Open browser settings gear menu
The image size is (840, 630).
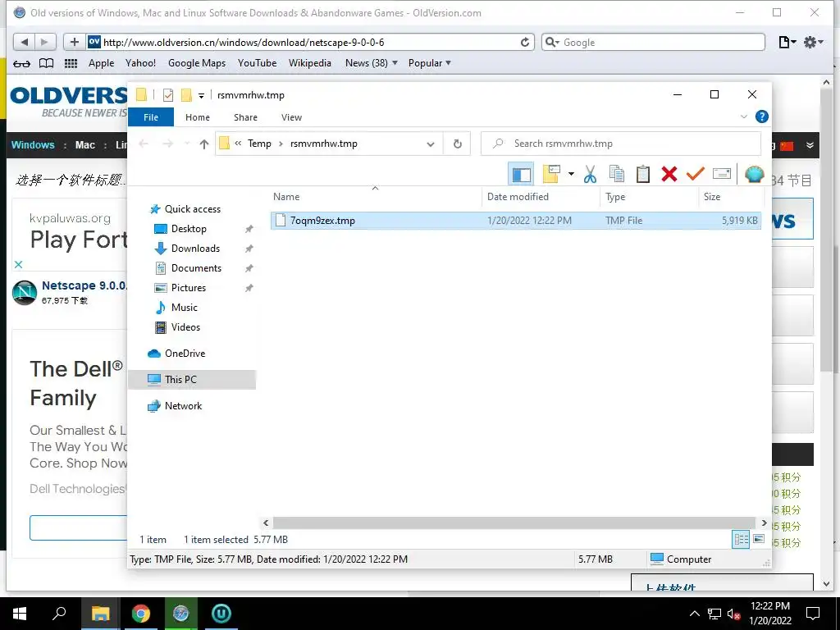(813, 43)
